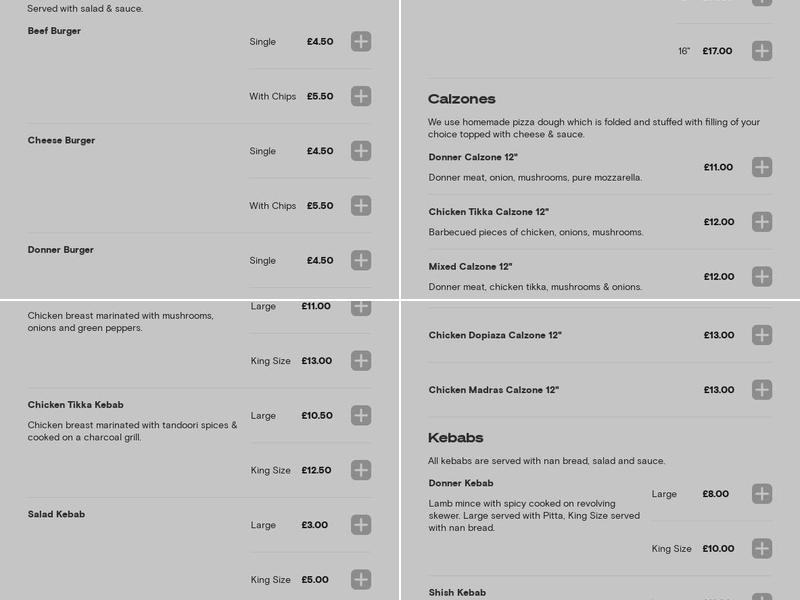
Task: Add the Mixed Calzone 12 inch
Action: tap(762, 277)
